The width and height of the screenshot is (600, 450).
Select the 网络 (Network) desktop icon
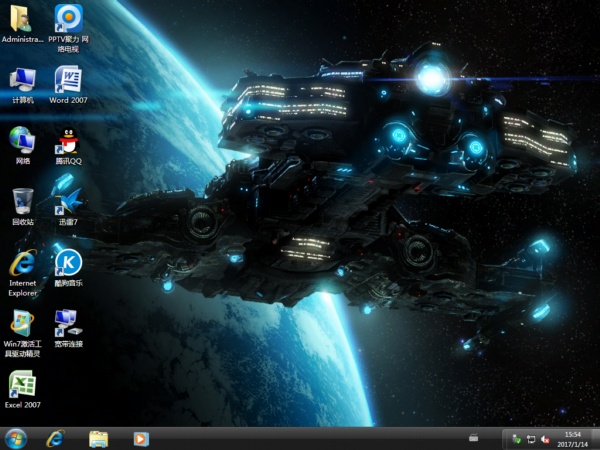(22, 145)
